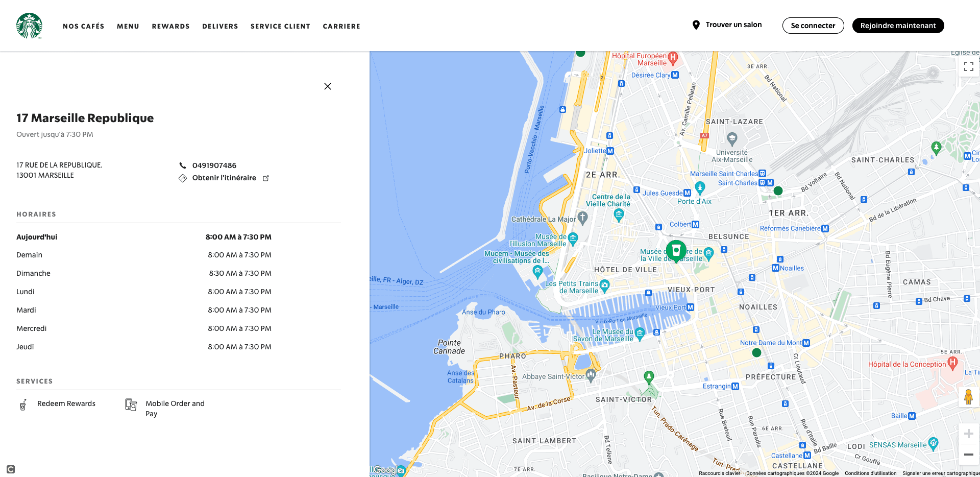980x477 pixels.
Task: Click the external link icon next to itinéraire
Action: click(x=266, y=178)
